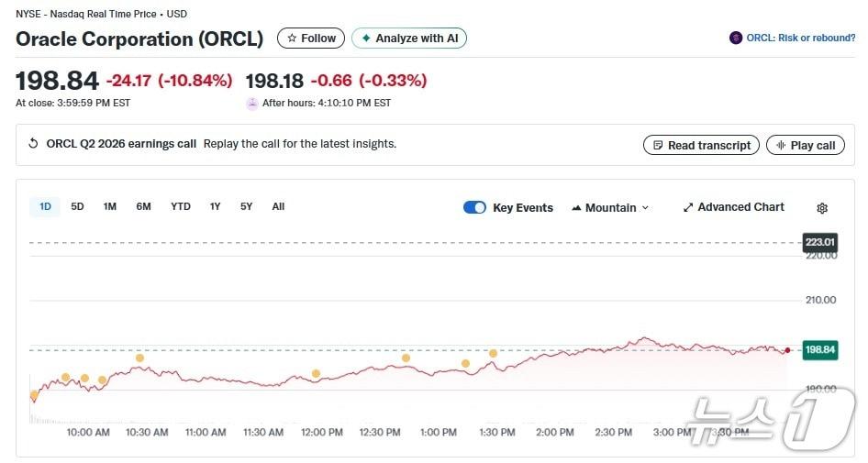Expand the Mountain chart type dropdown

(x=610, y=207)
